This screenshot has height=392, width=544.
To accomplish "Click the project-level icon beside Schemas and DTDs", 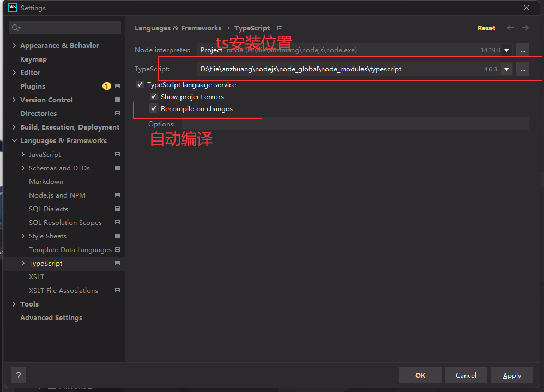I will point(118,168).
